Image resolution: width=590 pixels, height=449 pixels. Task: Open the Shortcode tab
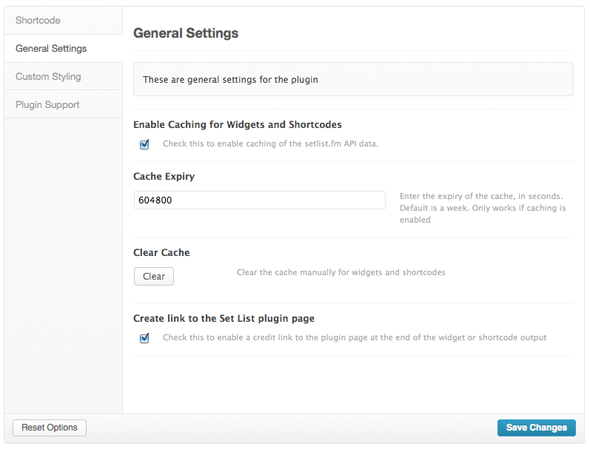63,20
